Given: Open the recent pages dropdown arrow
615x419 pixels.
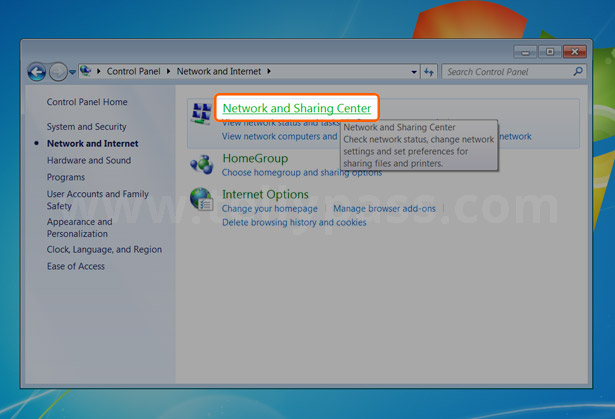Looking at the screenshot, I should coord(72,72).
